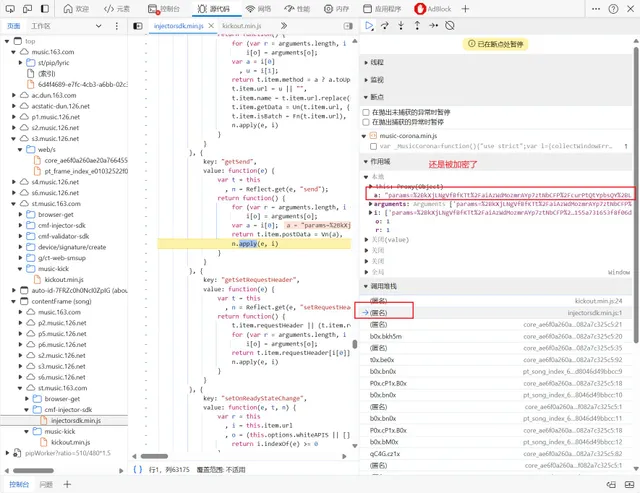
Task: Switch to the Network tab
Action: 258,9
